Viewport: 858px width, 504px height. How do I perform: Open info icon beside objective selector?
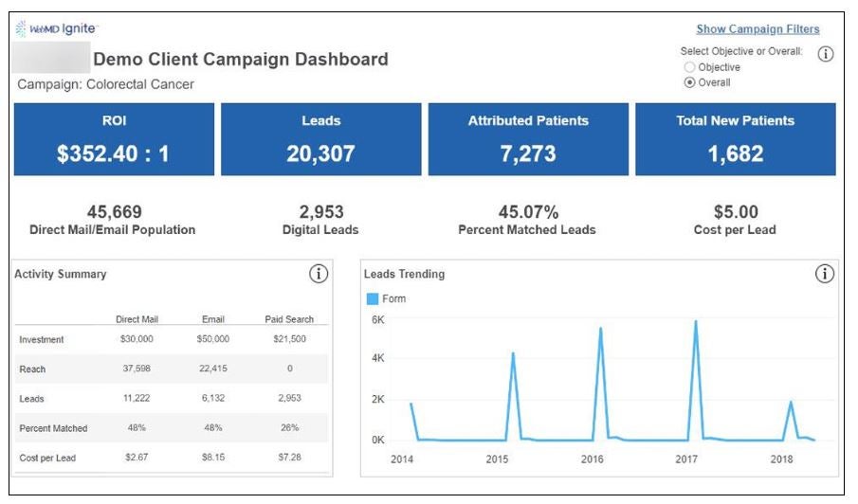pos(825,55)
